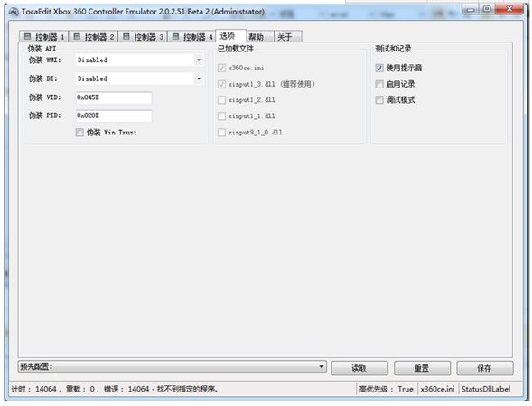This screenshot has height=406, width=532.
Task: Switch to the 帮助 tab
Action: 259,37
